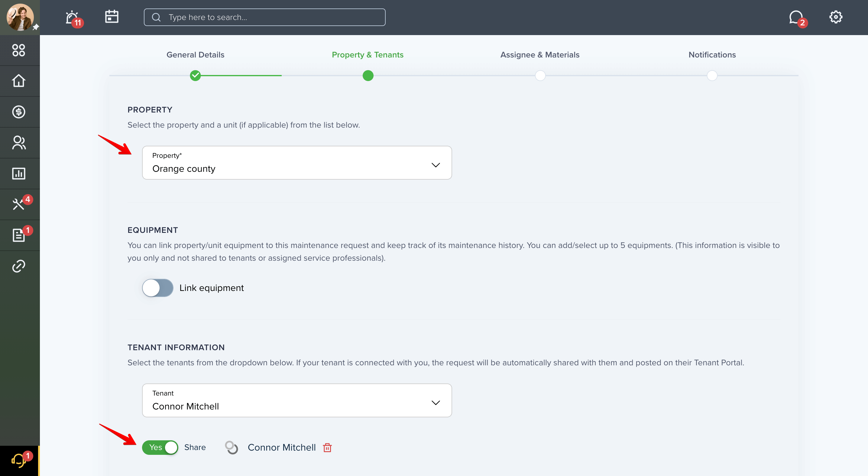868x476 pixels.
Task: Open the user profile avatar
Action: click(x=20, y=17)
